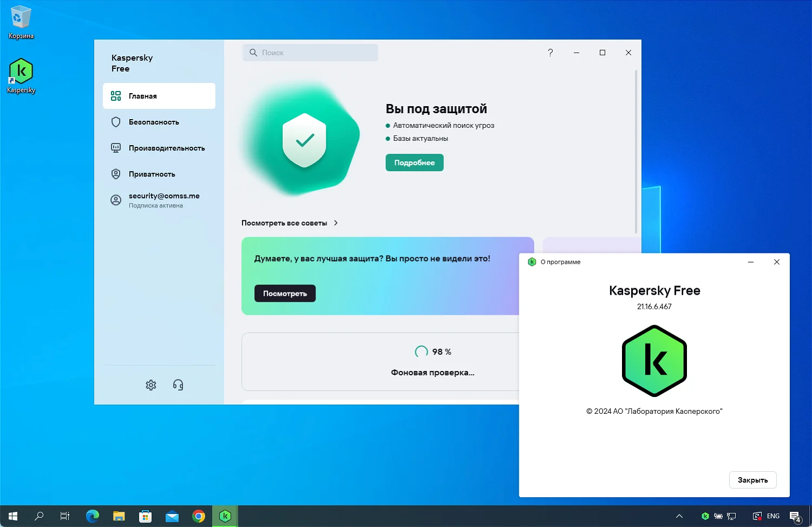Click the 98 % scan progress spinner

pos(421,352)
